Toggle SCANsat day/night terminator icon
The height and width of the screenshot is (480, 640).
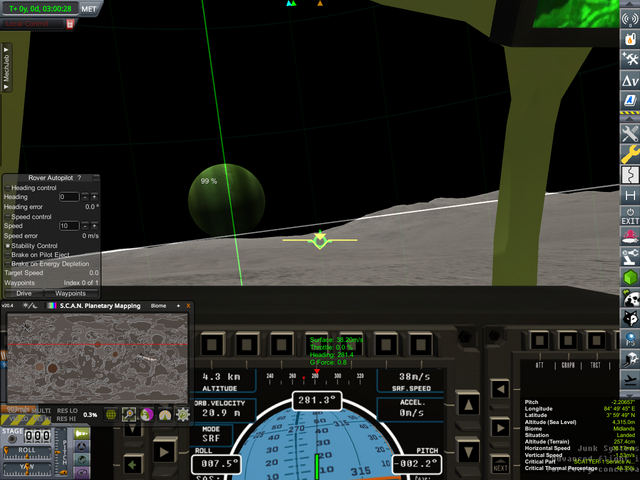(x=30, y=306)
